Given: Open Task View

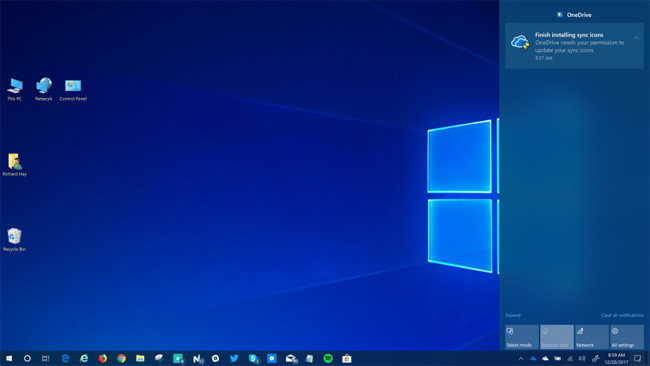Looking at the screenshot, I should point(46,359).
